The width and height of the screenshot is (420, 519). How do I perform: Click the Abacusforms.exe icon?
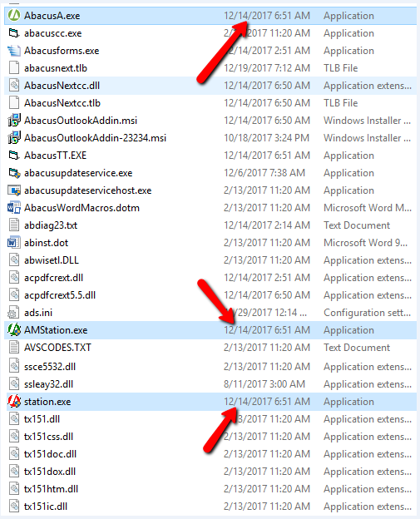[14, 51]
